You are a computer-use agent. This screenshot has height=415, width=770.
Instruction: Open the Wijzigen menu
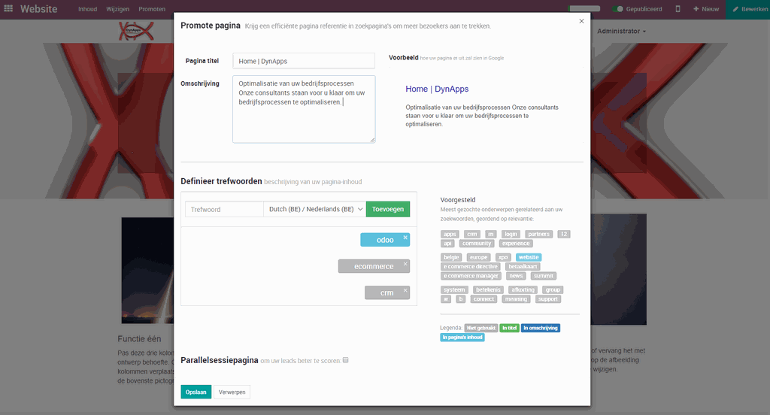117,9
